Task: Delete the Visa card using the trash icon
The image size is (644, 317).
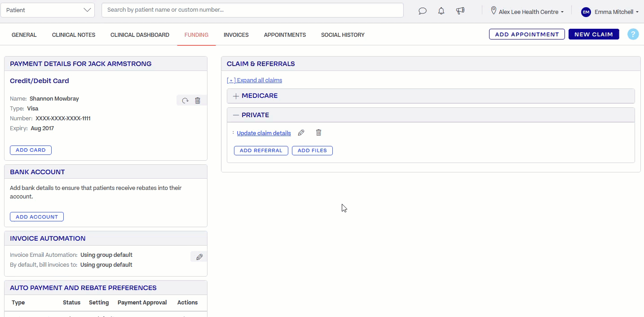Action: [198, 100]
